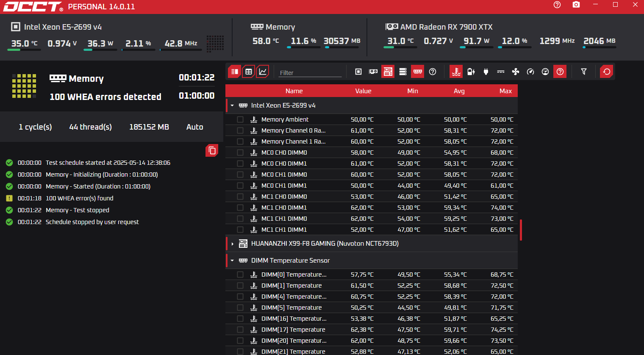Select the 1 cycle(s) setting
Viewport: 644px width, 355px height.
pyautogui.click(x=35, y=127)
